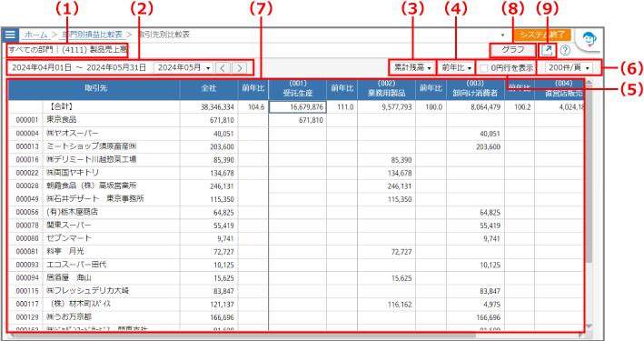Click the scrollbar down arrow at bottom right
Viewport: 644px width, 341px height.
click(589, 326)
